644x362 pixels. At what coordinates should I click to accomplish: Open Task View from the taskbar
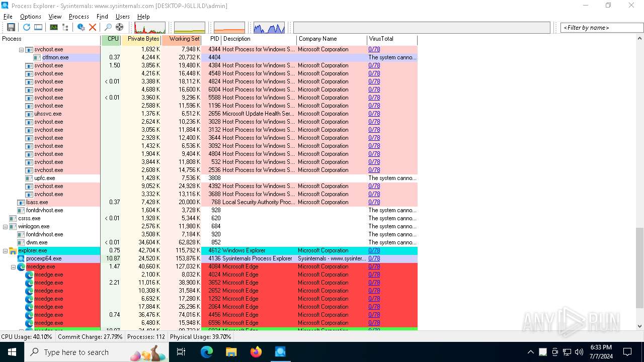[181, 352]
